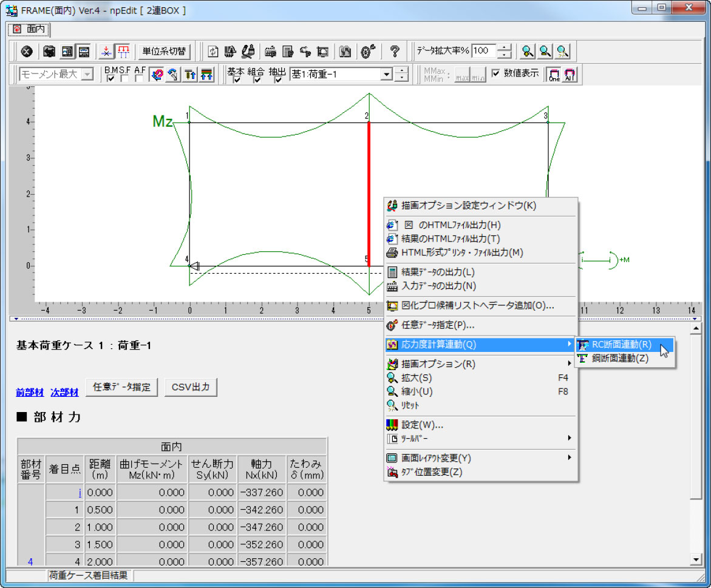Open the モーメント最大 dropdown
This screenshot has height=588, width=711.
click(87, 74)
